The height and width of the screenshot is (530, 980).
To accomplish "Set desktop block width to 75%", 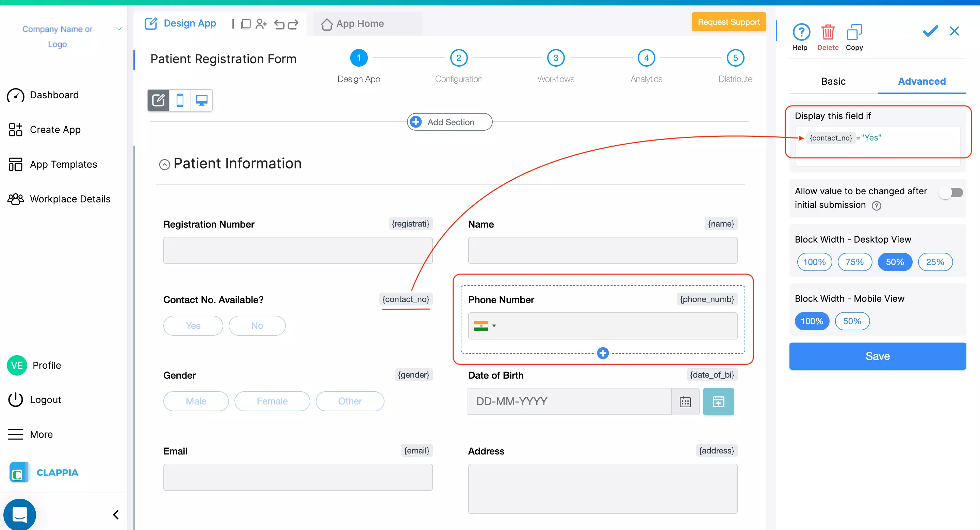I will [x=854, y=262].
